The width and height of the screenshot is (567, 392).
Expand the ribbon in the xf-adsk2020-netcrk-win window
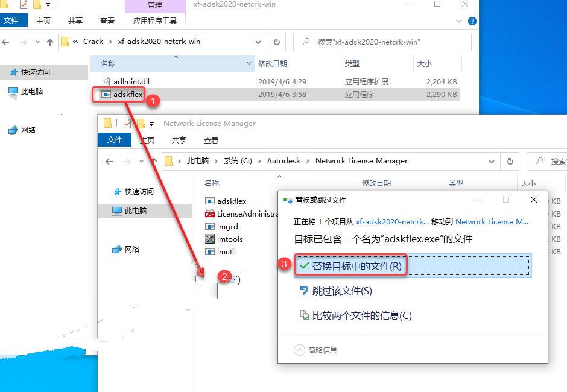pos(459,21)
